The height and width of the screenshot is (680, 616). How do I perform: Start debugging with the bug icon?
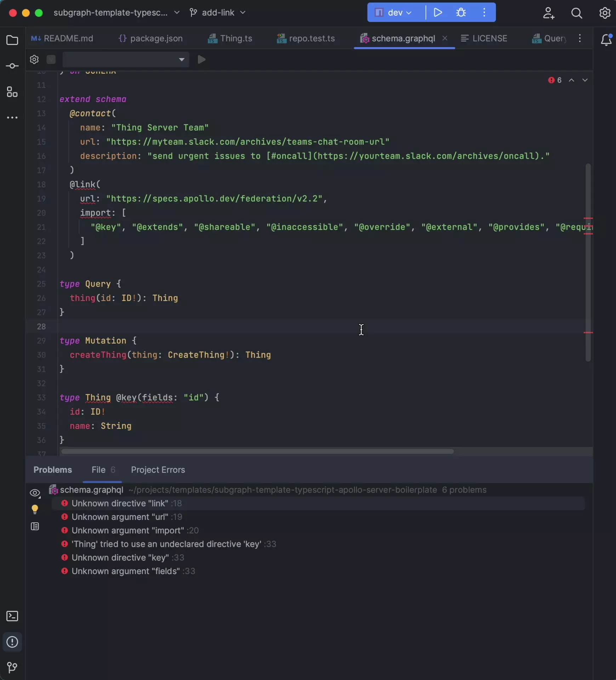(461, 13)
